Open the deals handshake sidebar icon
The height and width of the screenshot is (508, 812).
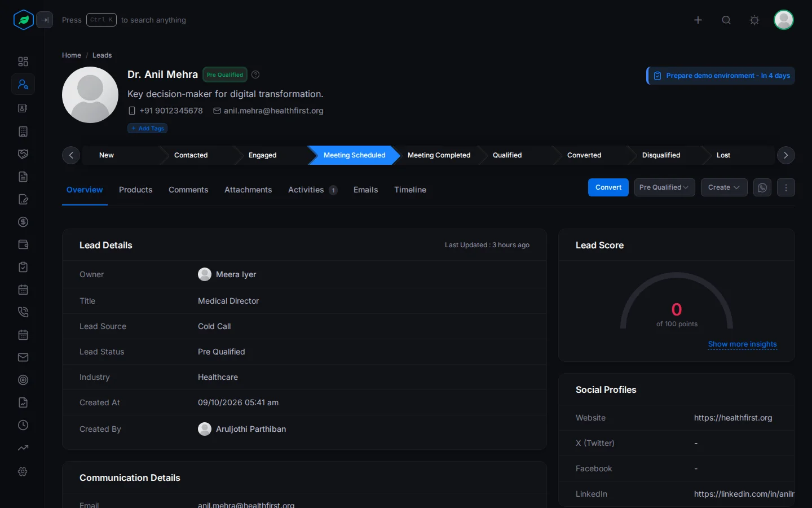[23, 154]
